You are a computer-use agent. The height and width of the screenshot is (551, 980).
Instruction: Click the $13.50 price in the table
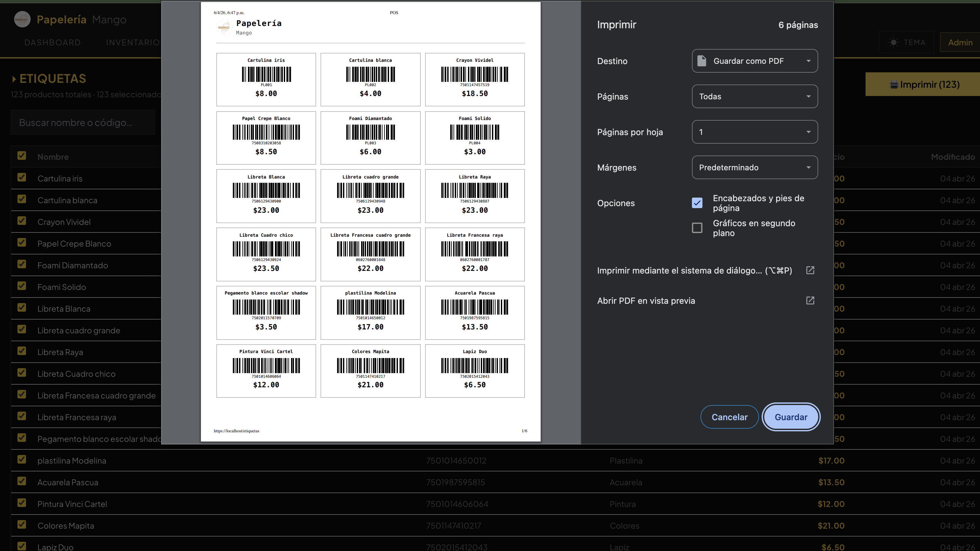coord(831,482)
